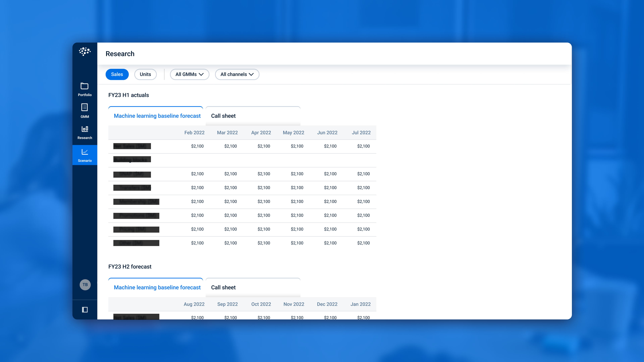Click the Mar 2022 column header

coord(227,133)
